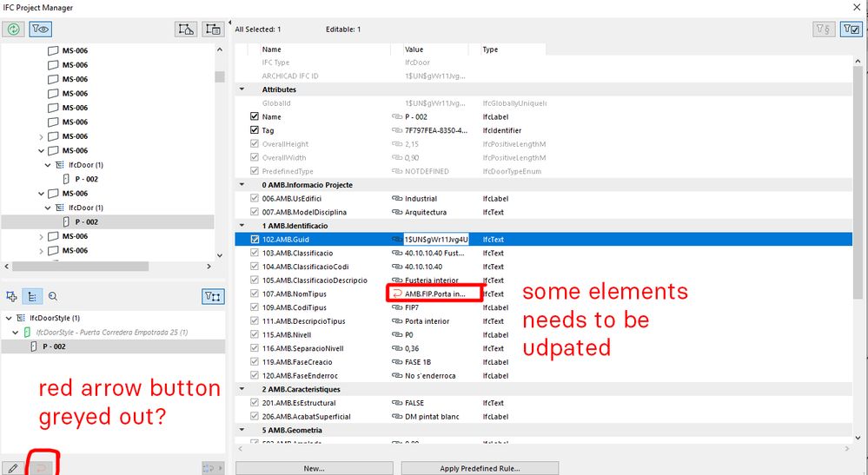Select the tree-view icon in lower panel

pos(32,296)
